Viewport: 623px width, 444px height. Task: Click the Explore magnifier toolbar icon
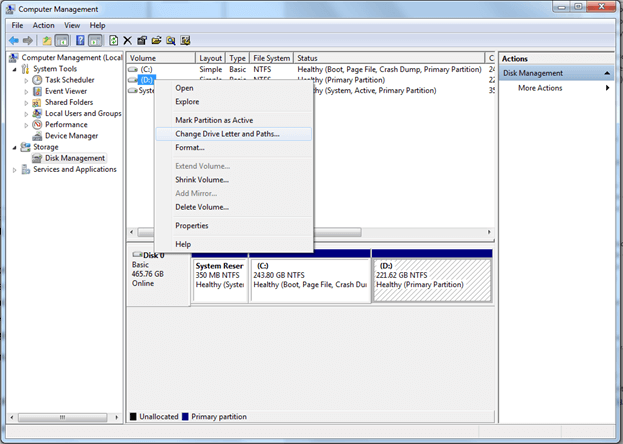(x=171, y=40)
